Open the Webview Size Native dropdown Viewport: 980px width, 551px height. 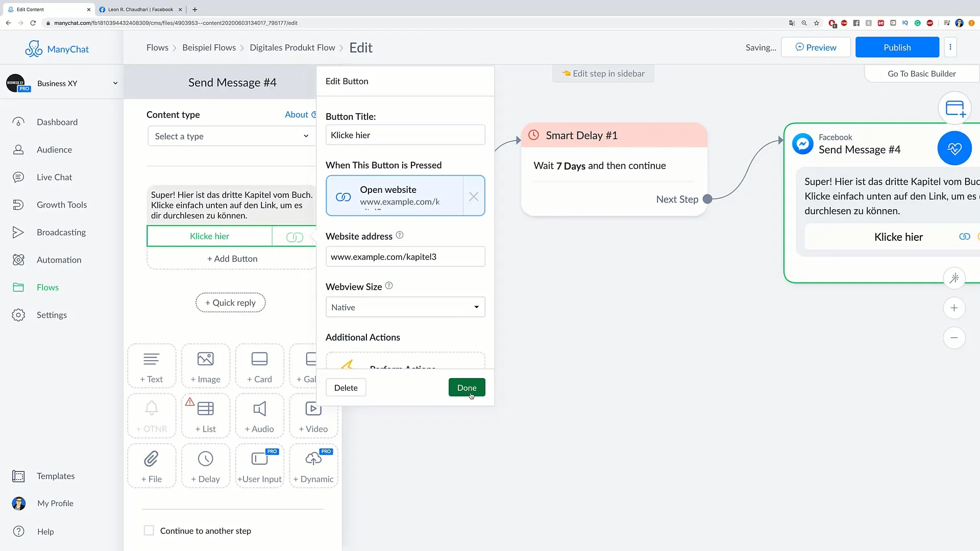405,307
